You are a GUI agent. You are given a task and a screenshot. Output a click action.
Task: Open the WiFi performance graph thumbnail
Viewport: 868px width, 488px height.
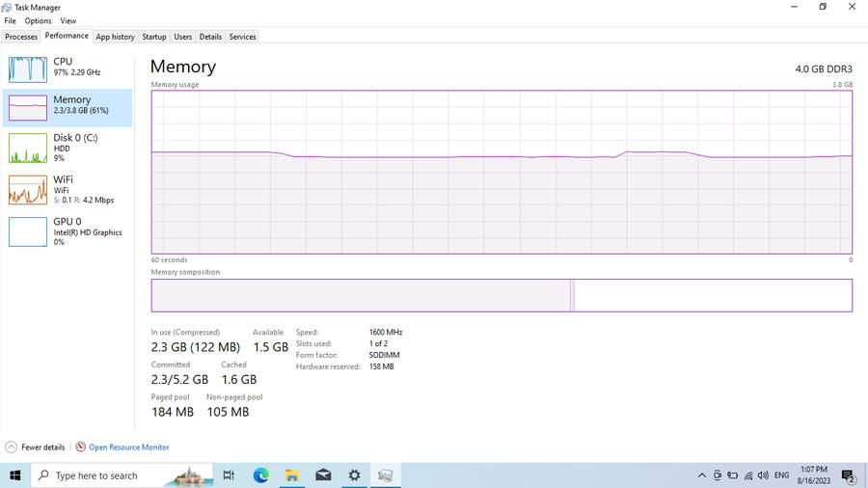point(28,190)
